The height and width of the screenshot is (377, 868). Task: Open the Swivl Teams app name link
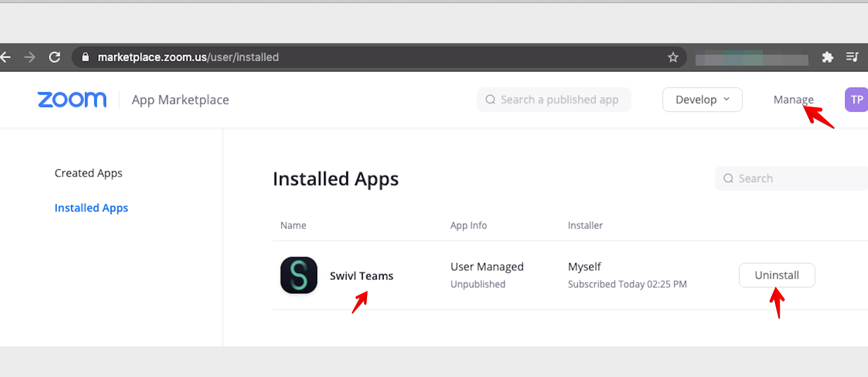coord(361,276)
